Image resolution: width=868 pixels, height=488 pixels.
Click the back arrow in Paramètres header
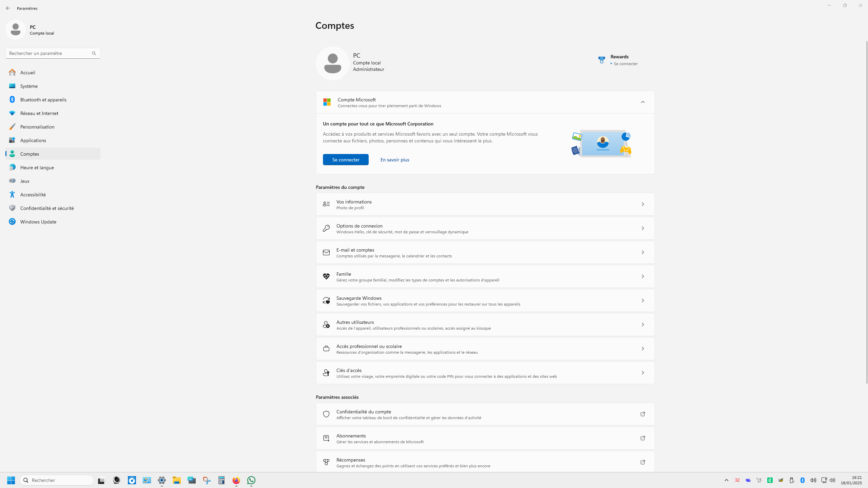[8, 8]
